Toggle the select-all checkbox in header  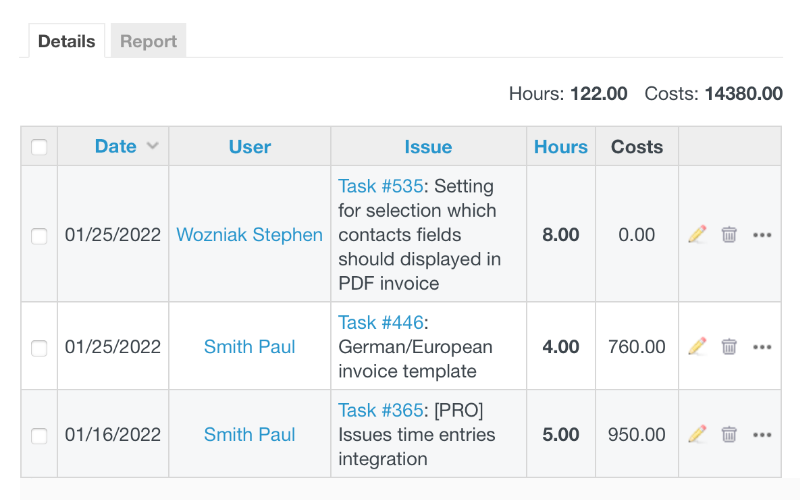[x=39, y=147]
